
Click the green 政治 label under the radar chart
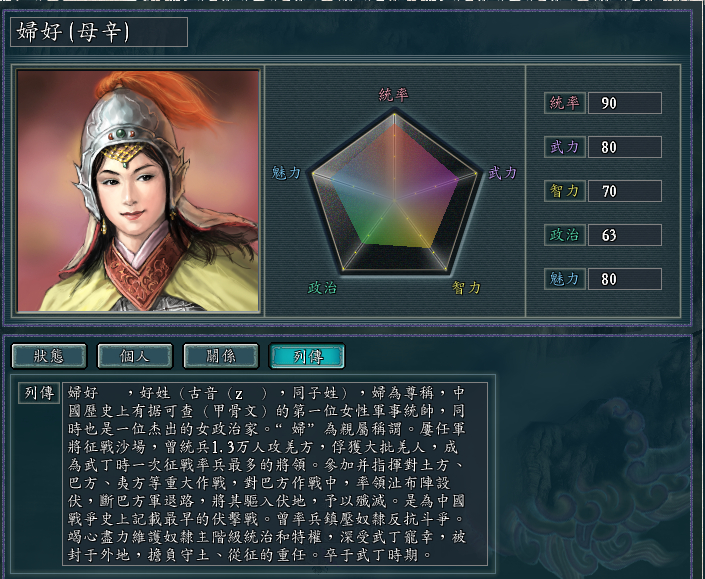(x=322, y=288)
